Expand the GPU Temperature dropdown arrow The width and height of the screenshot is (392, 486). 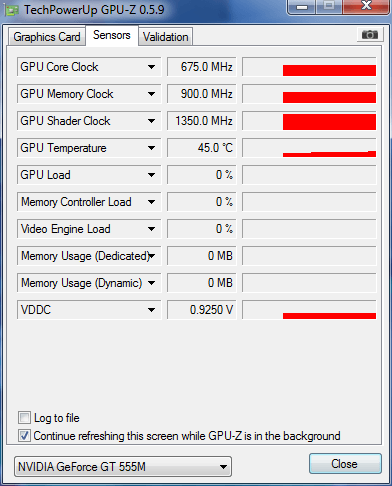(151, 148)
